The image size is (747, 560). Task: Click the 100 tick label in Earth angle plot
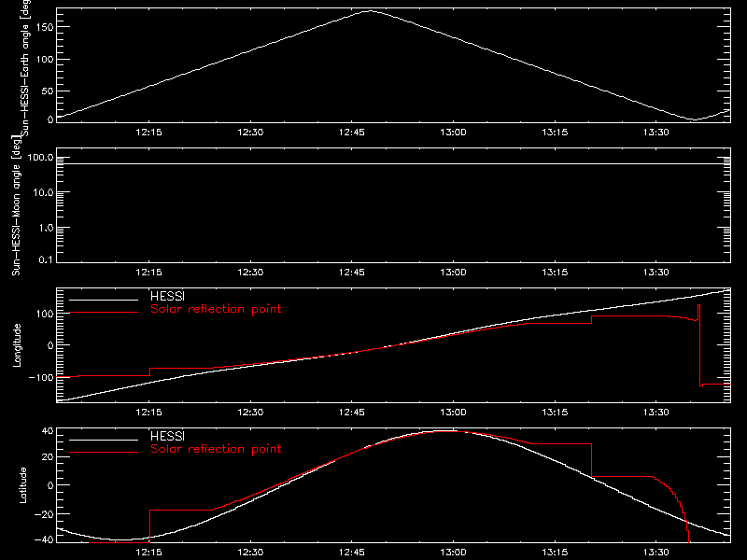[45, 59]
